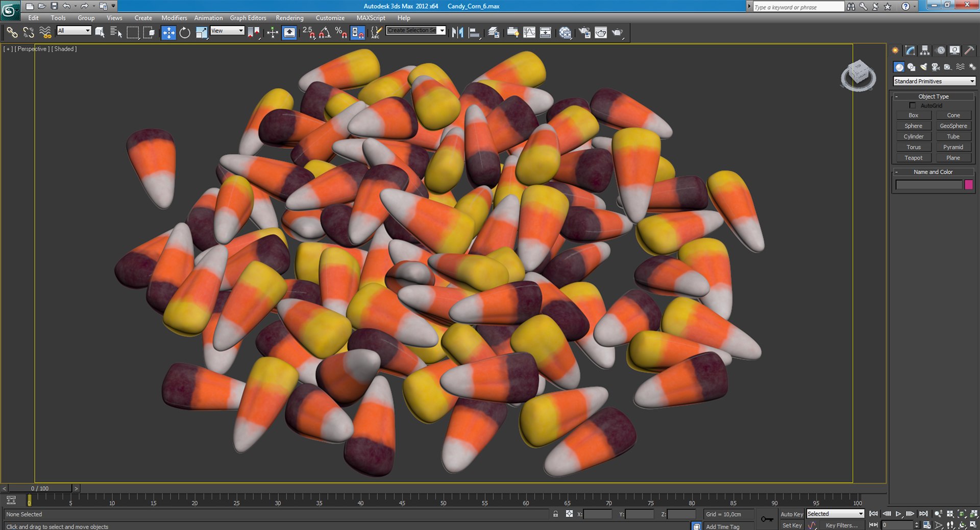
Task: Open the selection filter All dropdown
Action: pos(74,31)
